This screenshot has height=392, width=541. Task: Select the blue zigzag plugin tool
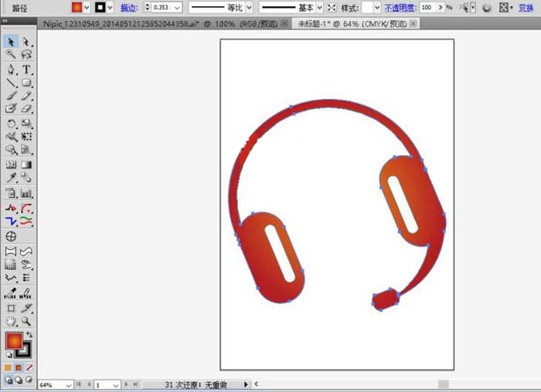click(x=11, y=221)
